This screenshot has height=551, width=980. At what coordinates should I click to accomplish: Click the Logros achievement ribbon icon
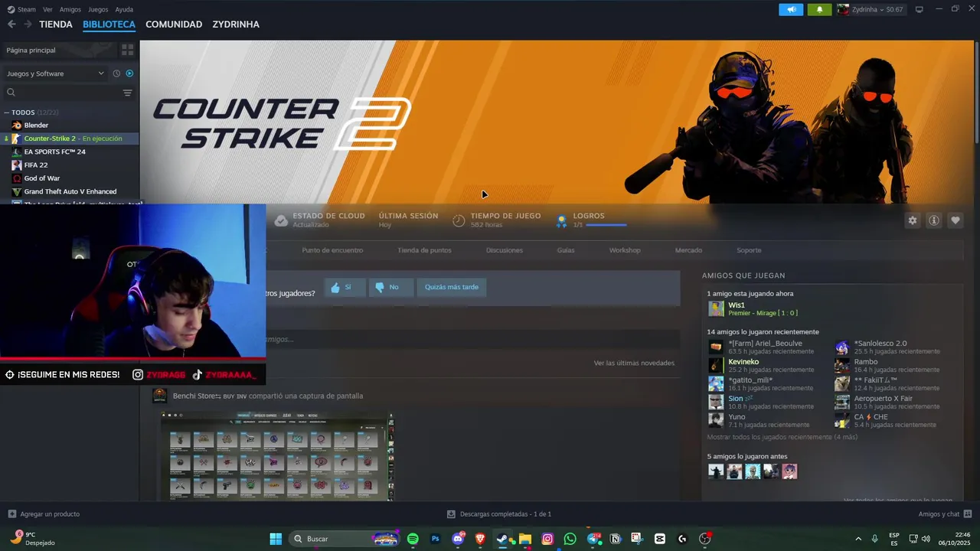tap(561, 221)
